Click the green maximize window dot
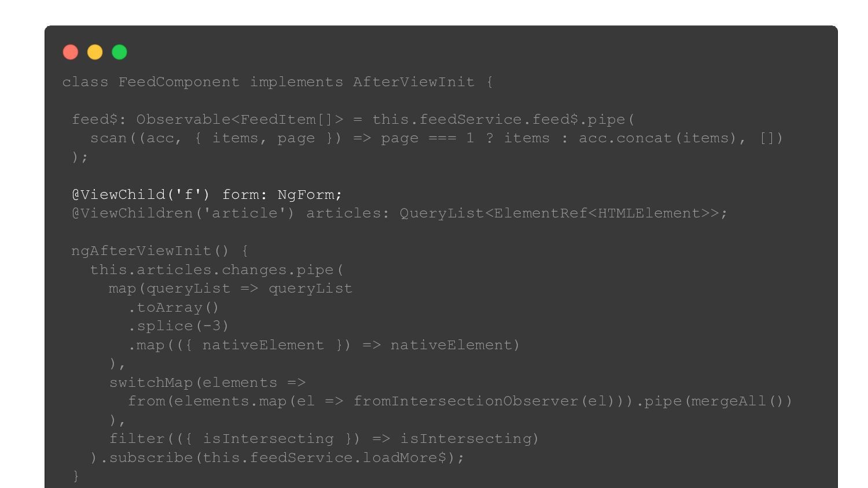The image size is (868, 488). [x=119, y=52]
